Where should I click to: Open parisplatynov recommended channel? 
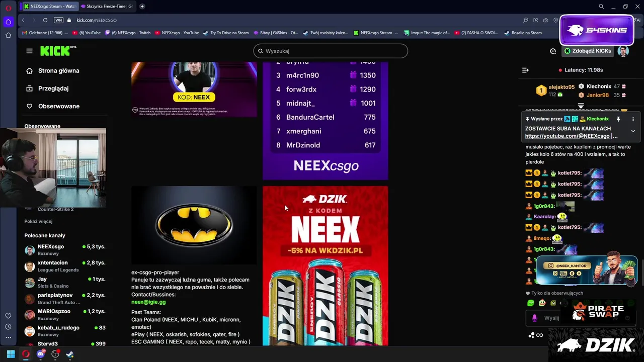(x=64, y=299)
